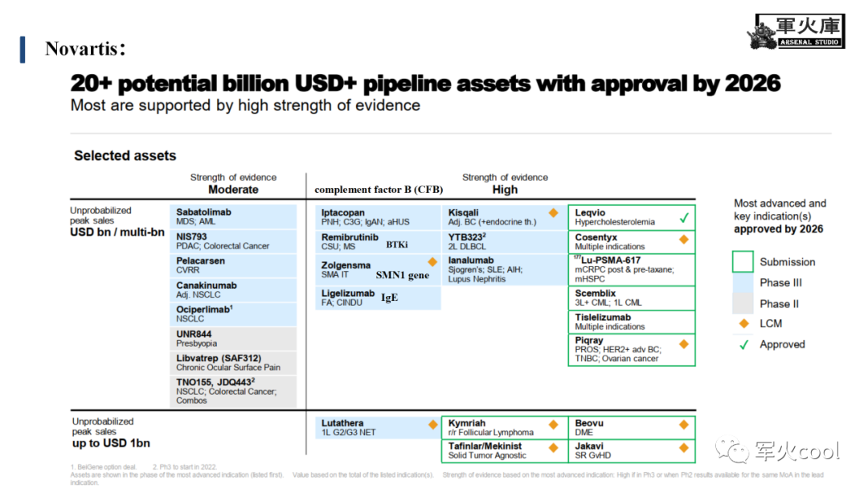Click the orange diamond in the Kymriah box

click(553, 425)
